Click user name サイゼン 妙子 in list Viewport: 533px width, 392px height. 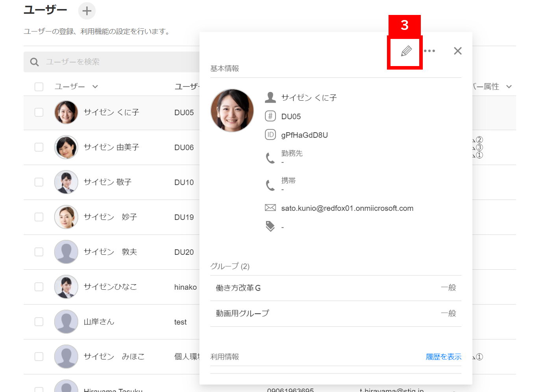[x=111, y=217]
